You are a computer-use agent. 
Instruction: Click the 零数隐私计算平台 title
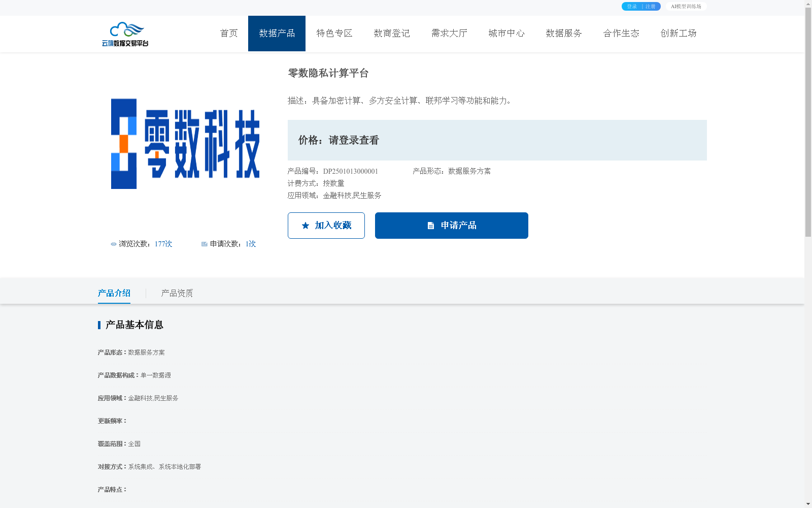click(328, 73)
